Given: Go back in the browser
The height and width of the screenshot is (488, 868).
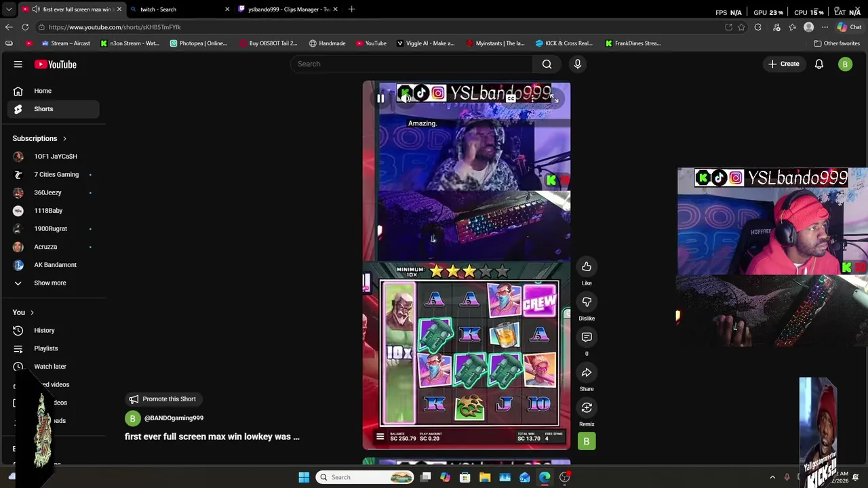Looking at the screenshot, I should [9, 27].
